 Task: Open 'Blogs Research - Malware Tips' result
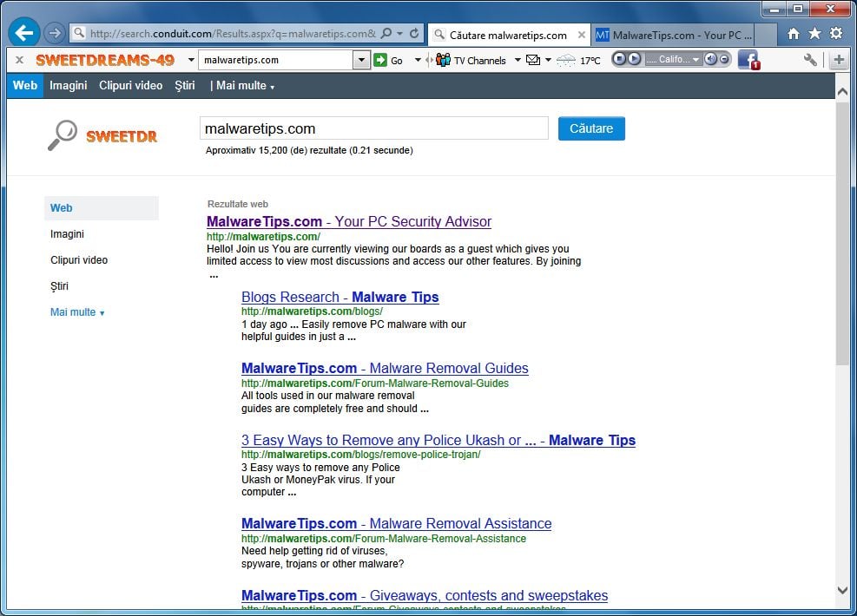coord(340,297)
